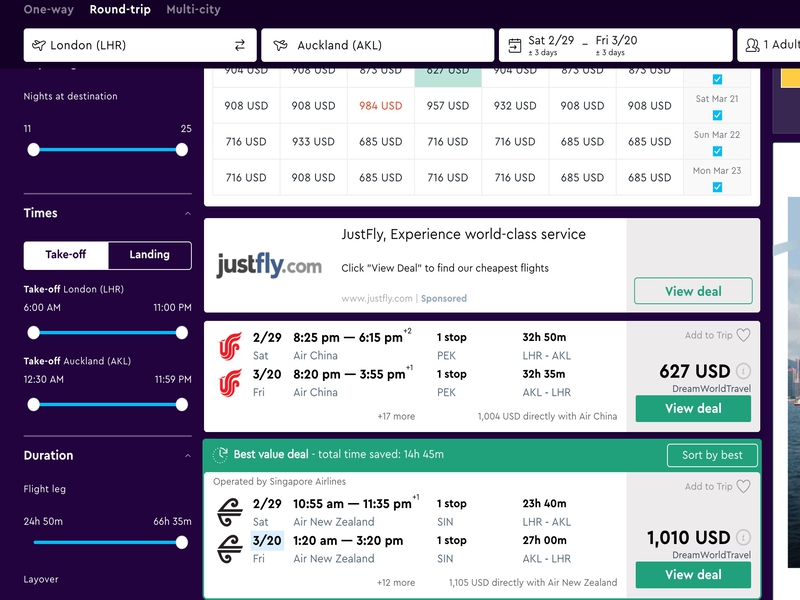Image resolution: width=800 pixels, height=600 pixels.
Task: Click the clock icon beside Best value deal
Action: [220, 455]
